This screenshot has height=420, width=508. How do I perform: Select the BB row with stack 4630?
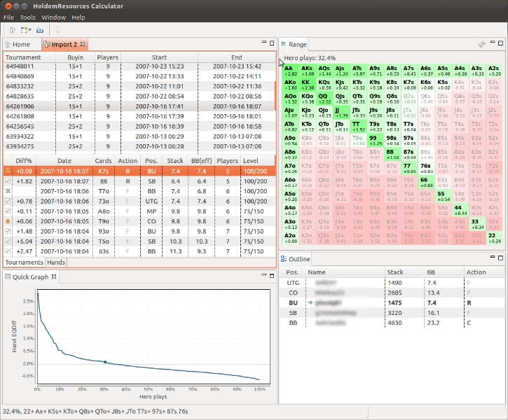point(392,323)
